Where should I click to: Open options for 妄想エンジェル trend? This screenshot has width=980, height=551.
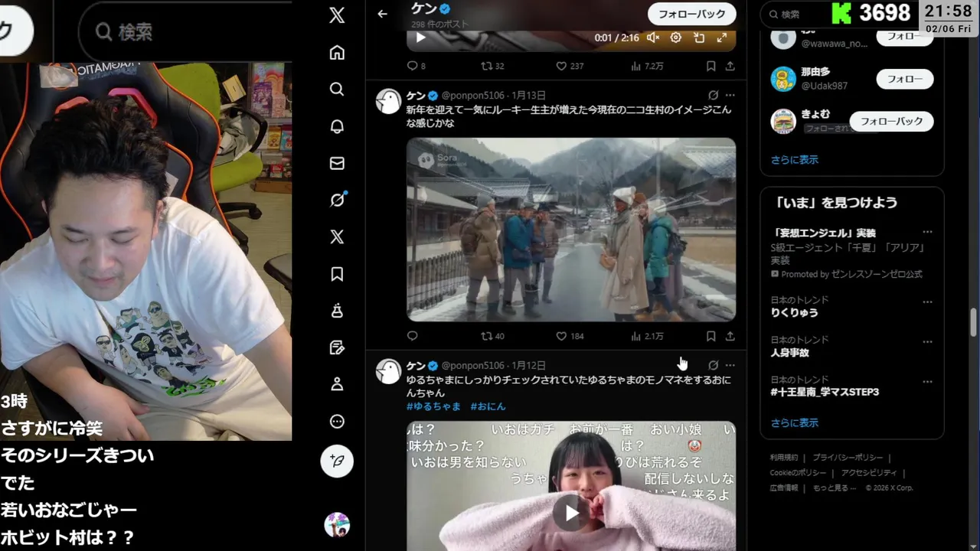[x=927, y=232]
